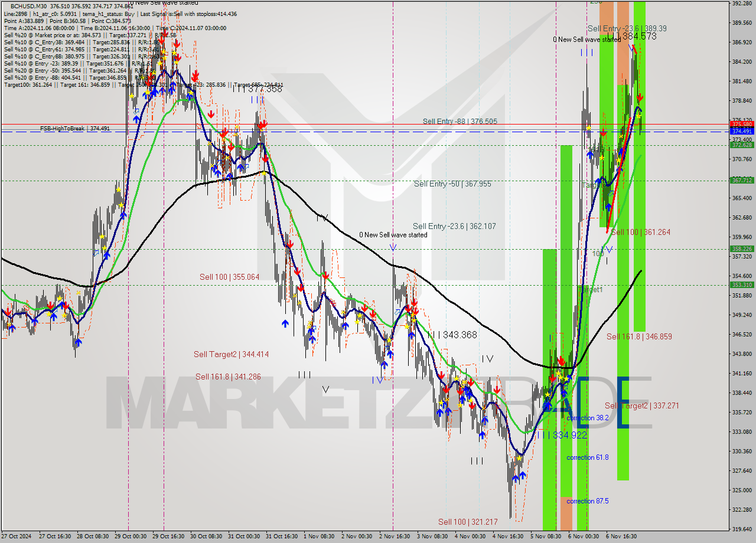The width and height of the screenshot is (756, 543).
Task: Click the mid-chart '0 New Sell wave started' text
Action: [x=393, y=235]
